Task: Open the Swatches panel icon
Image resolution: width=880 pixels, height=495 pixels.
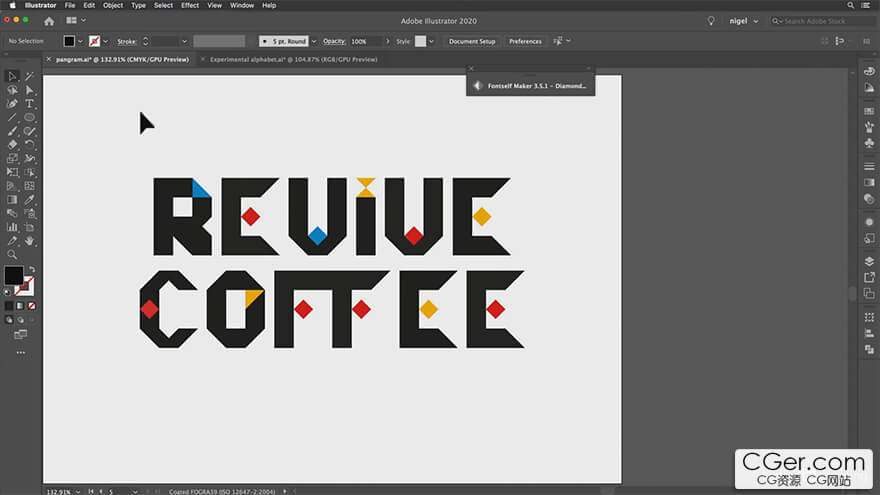Action: pyautogui.click(x=869, y=111)
